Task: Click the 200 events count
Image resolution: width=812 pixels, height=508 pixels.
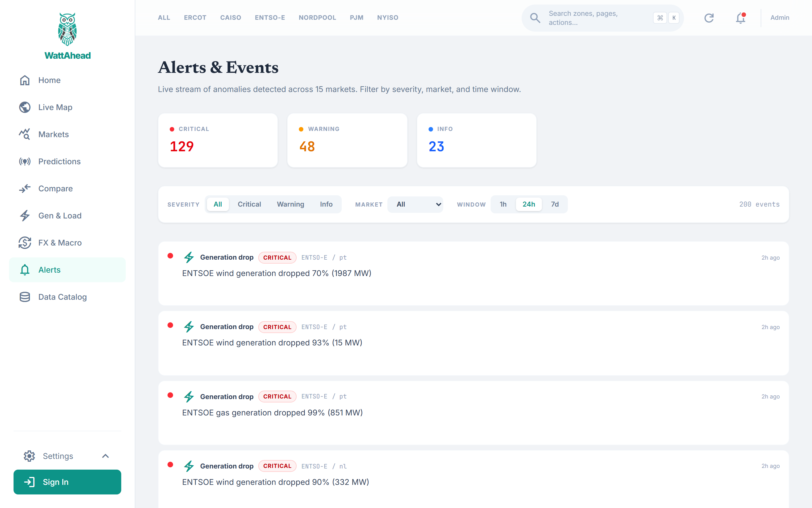Action: pos(759,204)
